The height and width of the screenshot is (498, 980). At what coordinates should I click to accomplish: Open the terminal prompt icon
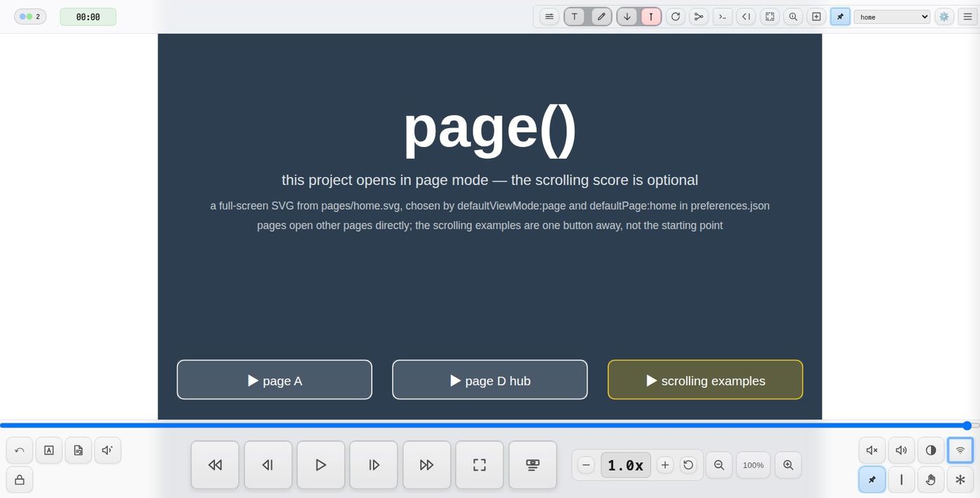pos(722,17)
